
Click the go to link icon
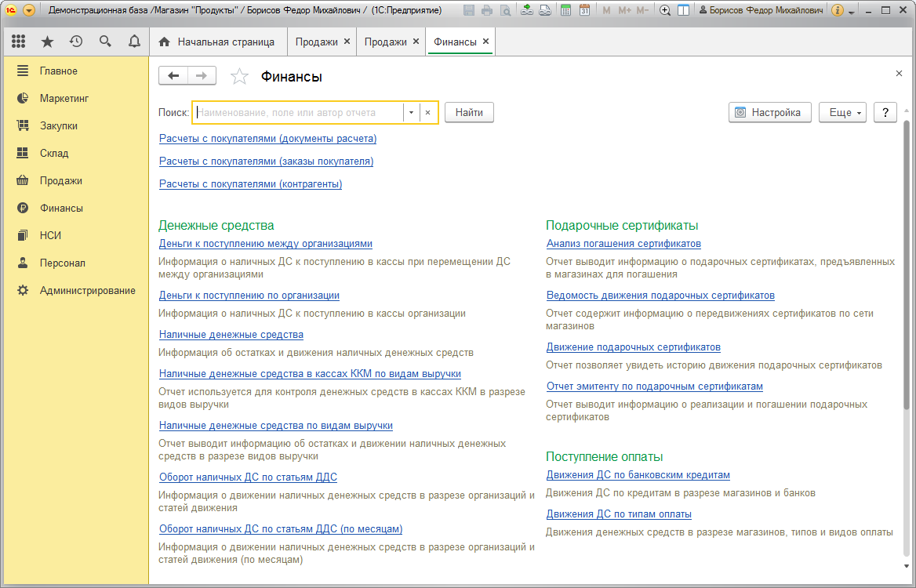[545, 10]
